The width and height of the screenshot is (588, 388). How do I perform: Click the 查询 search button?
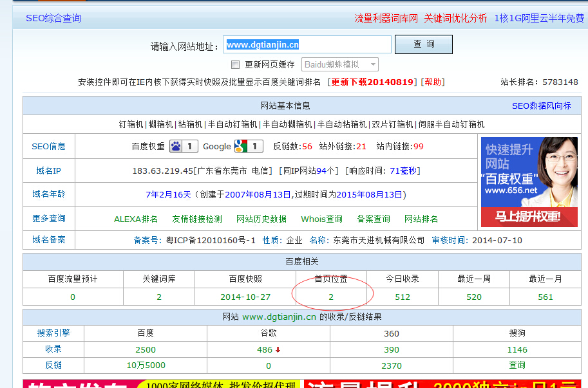423,44
